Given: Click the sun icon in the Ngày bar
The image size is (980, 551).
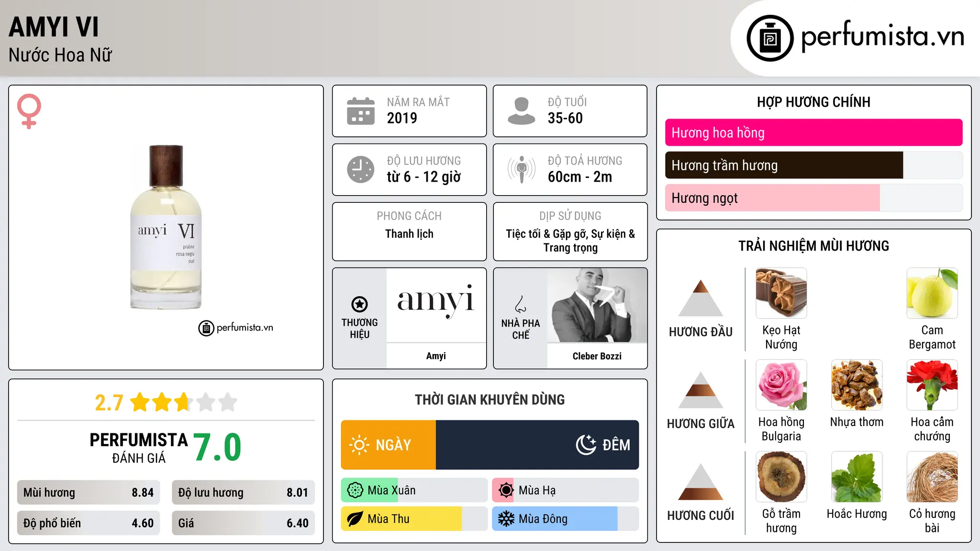Looking at the screenshot, I should click(359, 445).
